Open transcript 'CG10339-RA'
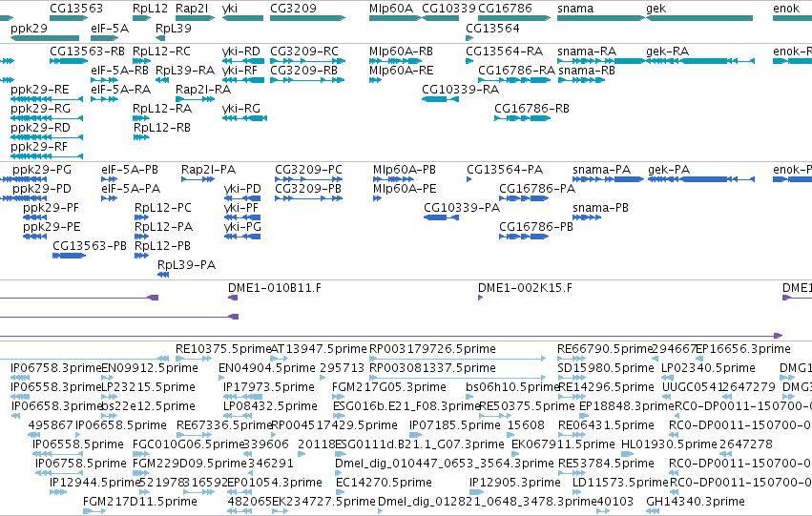Image resolution: width=812 pixels, height=516 pixels. click(460, 90)
